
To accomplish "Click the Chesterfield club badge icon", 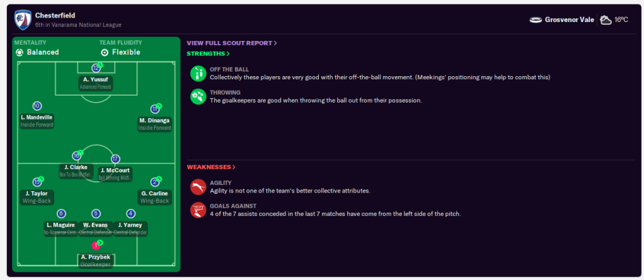I will click(23, 20).
